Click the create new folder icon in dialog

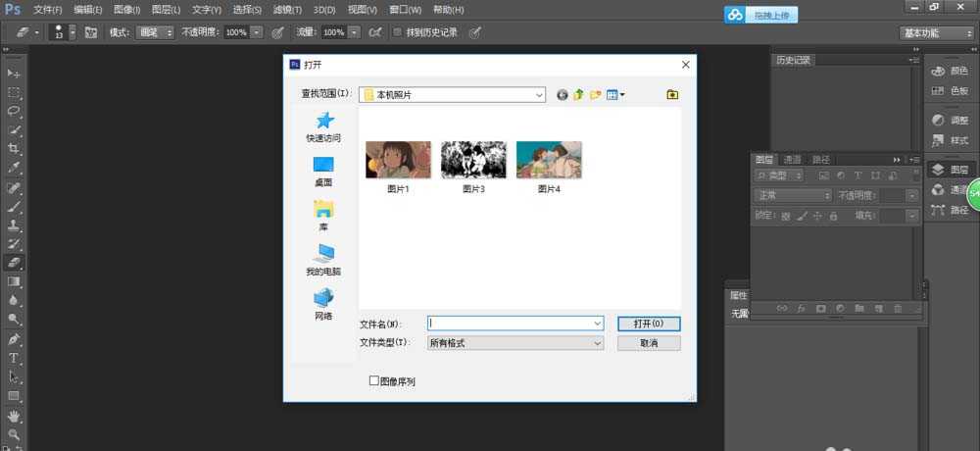595,95
